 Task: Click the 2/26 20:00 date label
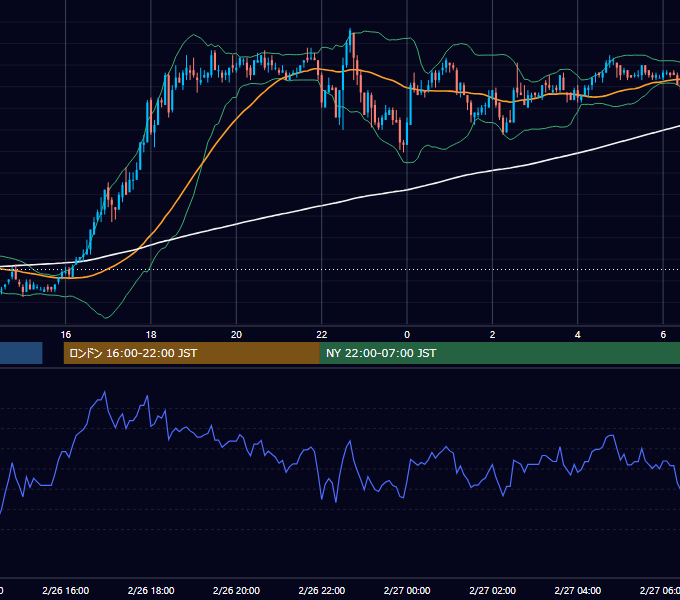[236, 590]
